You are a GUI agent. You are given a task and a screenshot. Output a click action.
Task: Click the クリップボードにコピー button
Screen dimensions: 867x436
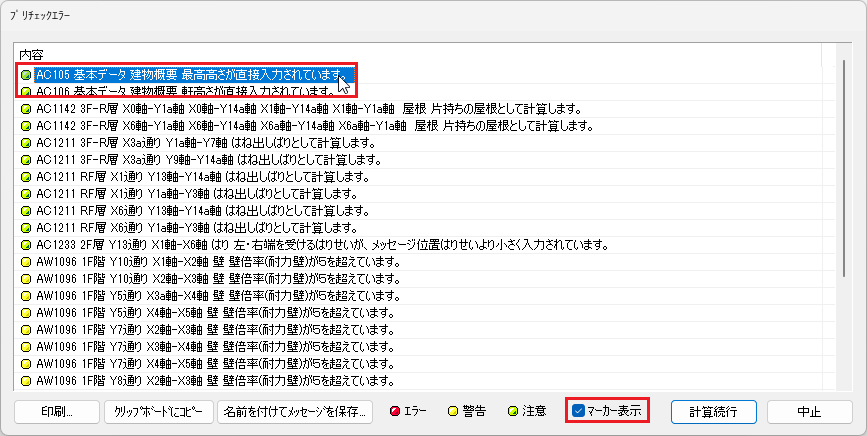pos(158,411)
